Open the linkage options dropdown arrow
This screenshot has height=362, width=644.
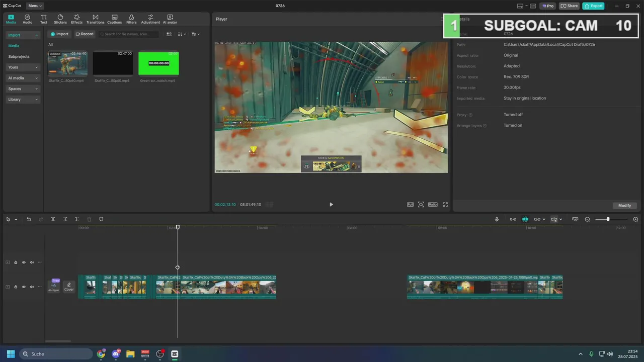[x=544, y=219]
